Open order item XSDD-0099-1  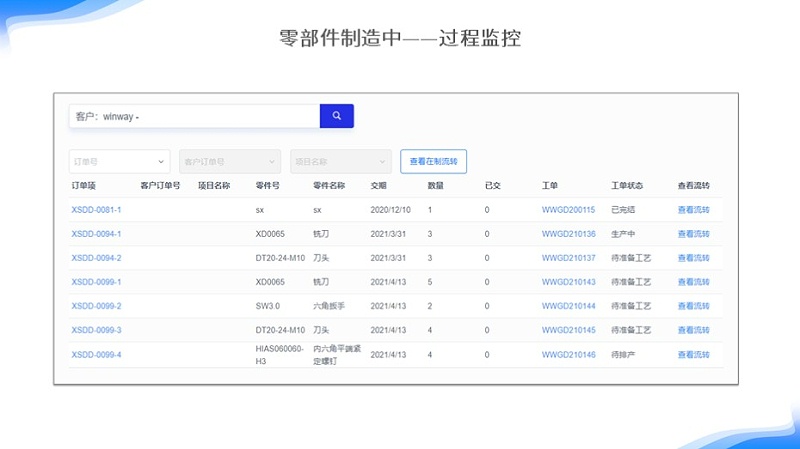pos(96,282)
